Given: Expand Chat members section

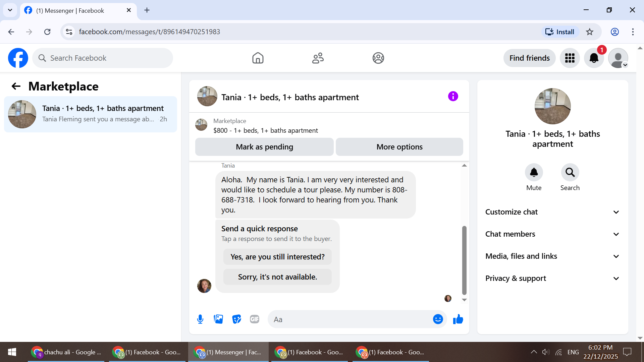Looking at the screenshot, I should [x=552, y=234].
